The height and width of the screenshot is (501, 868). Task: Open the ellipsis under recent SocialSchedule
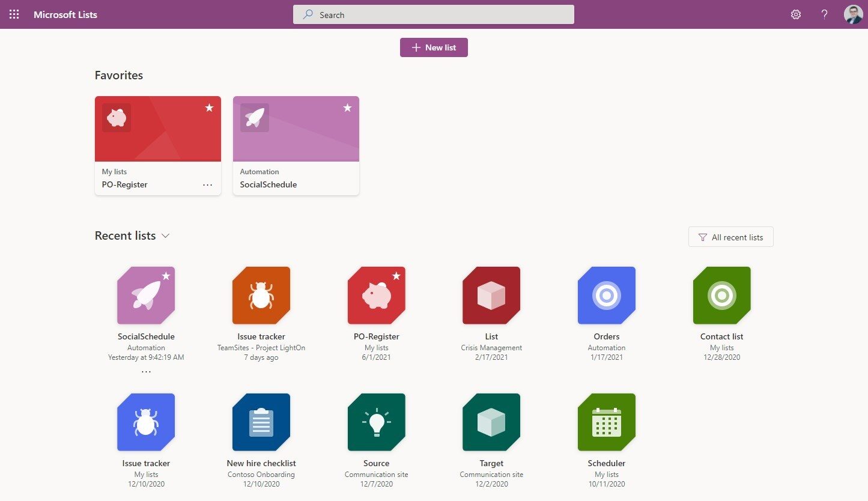pyautogui.click(x=146, y=371)
